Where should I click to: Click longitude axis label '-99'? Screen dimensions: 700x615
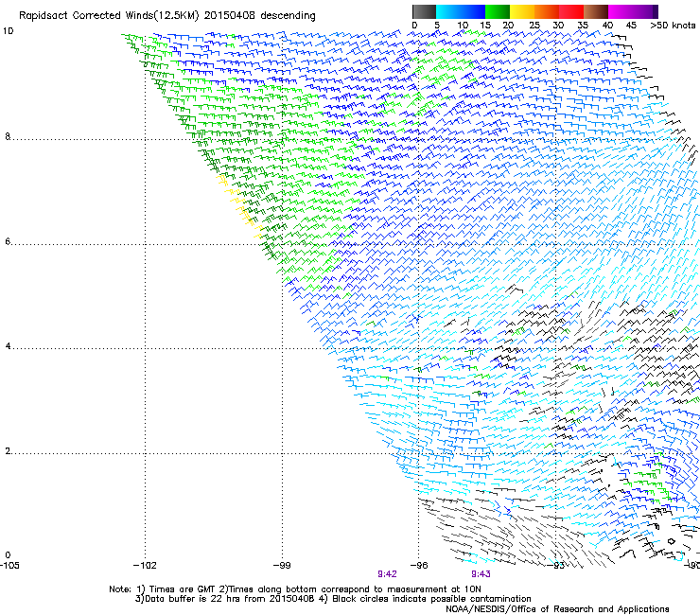pos(282,566)
